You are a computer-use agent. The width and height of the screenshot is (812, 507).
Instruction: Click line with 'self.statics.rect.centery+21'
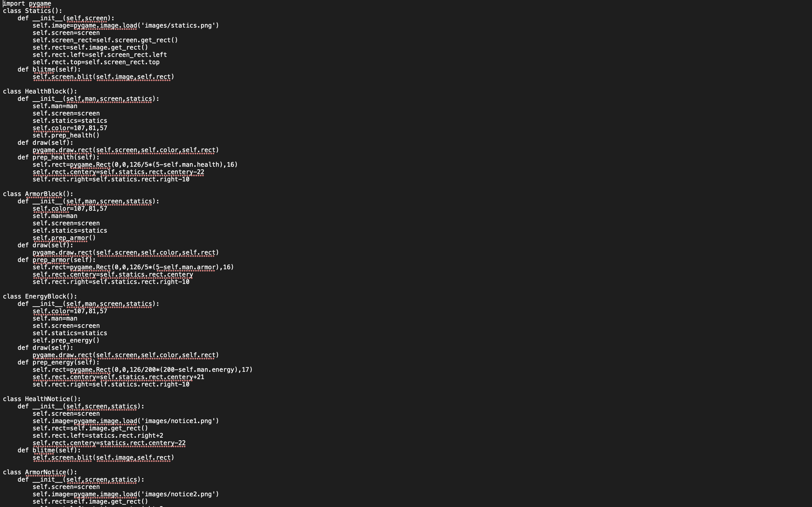point(118,377)
